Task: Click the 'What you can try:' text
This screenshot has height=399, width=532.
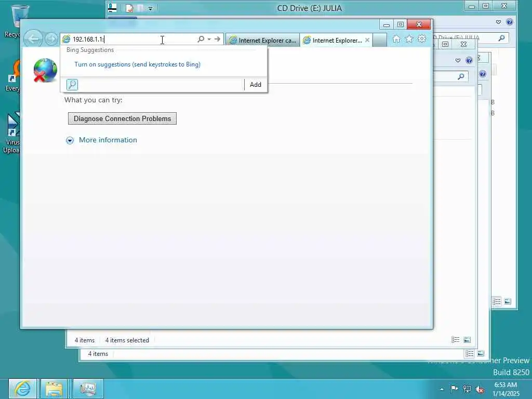Action: pyautogui.click(x=94, y=100)
